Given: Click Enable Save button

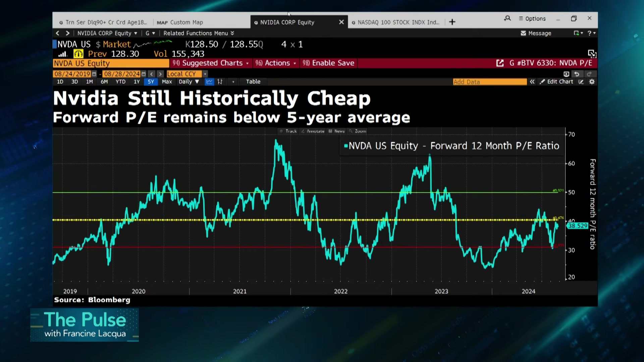Looking at the screenshot, I should click(328, 63).
